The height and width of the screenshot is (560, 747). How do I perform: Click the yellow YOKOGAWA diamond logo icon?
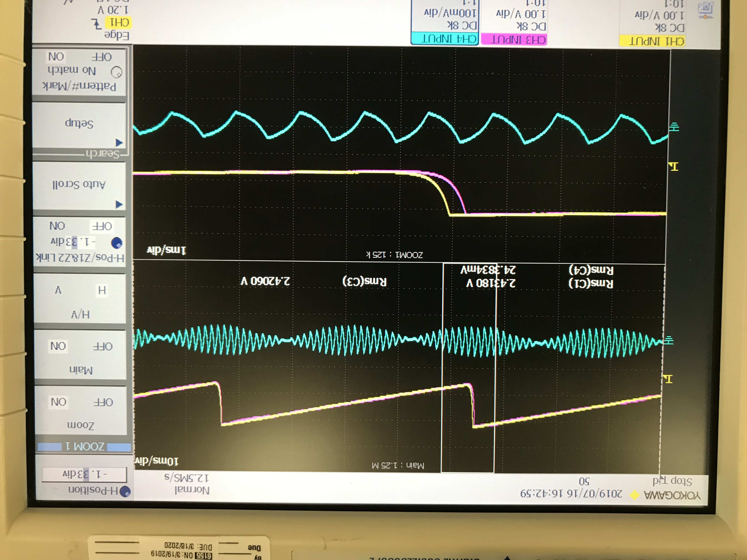[x=635, y=495]
